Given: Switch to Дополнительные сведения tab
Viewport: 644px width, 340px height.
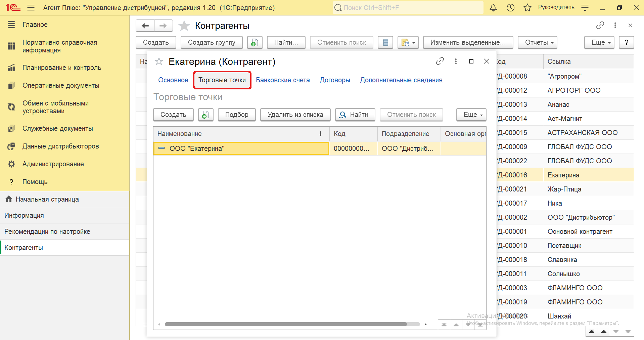Looking at the screenshot, I should 401,80.
